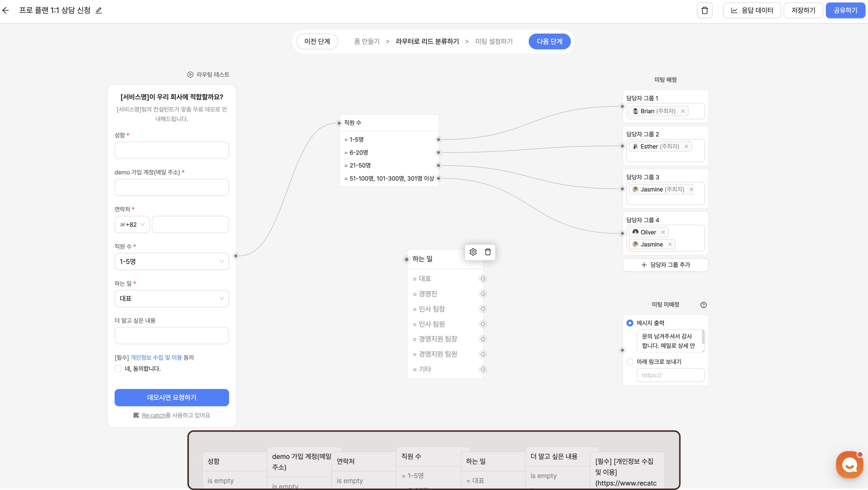Click help icon next to 미팅 미배정
Image resolution: width=868 pixels, height=490 pixels.
coord(703,305)
